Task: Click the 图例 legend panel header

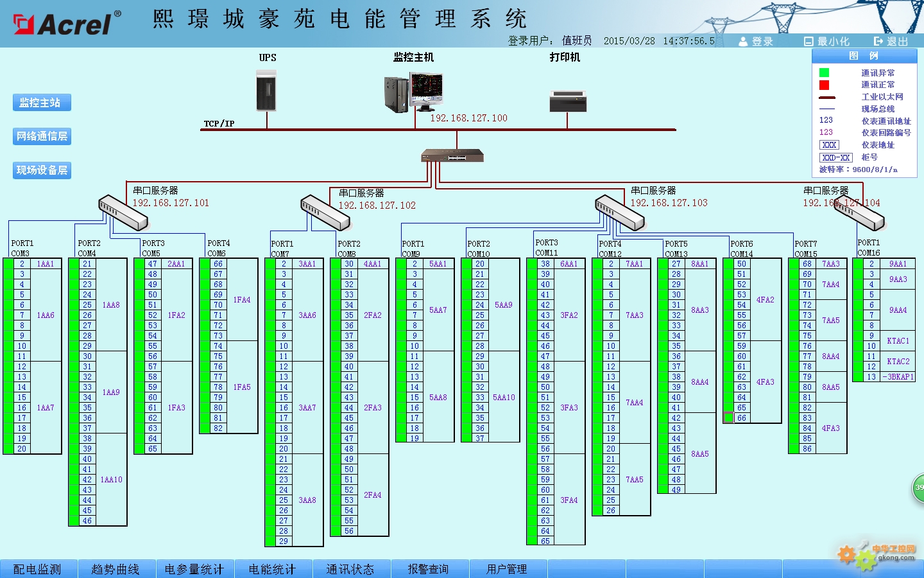Action: pyautogui.click(x=864, y=56)
